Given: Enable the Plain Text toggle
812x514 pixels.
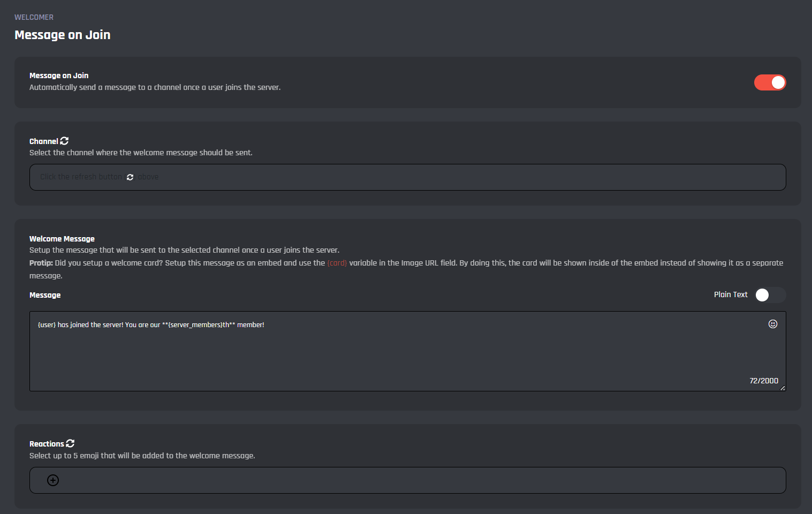Looking at the screenshot, I should pos(770,295).
